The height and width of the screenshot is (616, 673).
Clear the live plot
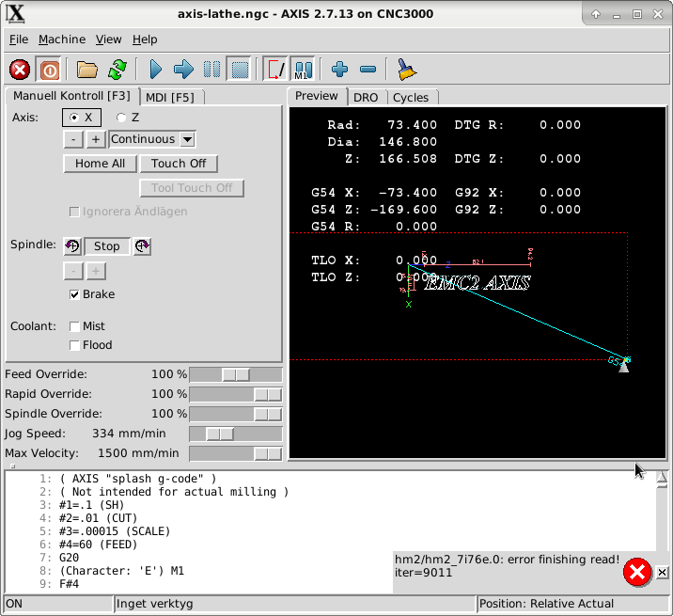coord(406,70)
